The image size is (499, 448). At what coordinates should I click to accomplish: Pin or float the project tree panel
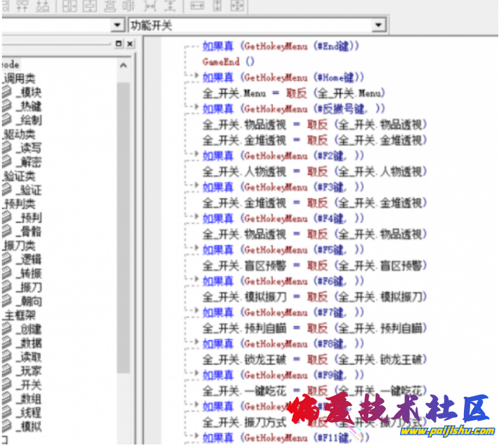[119, 43]
